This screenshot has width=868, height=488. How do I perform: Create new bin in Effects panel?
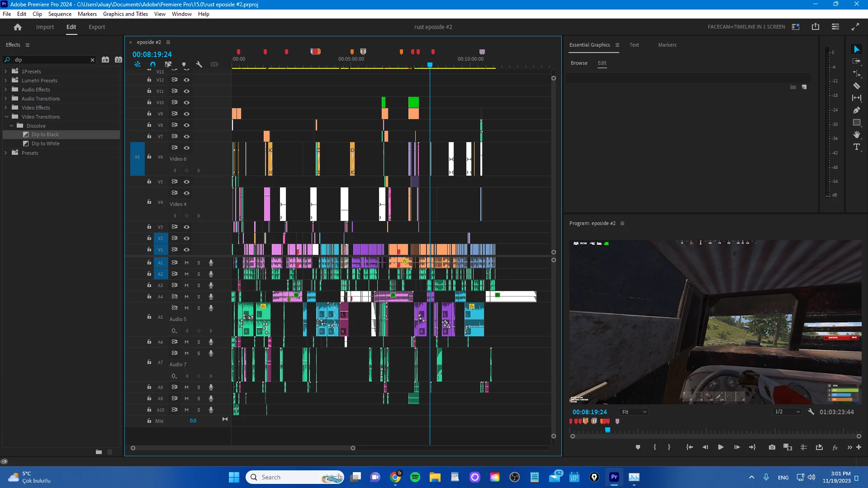[x=99, y=452]
